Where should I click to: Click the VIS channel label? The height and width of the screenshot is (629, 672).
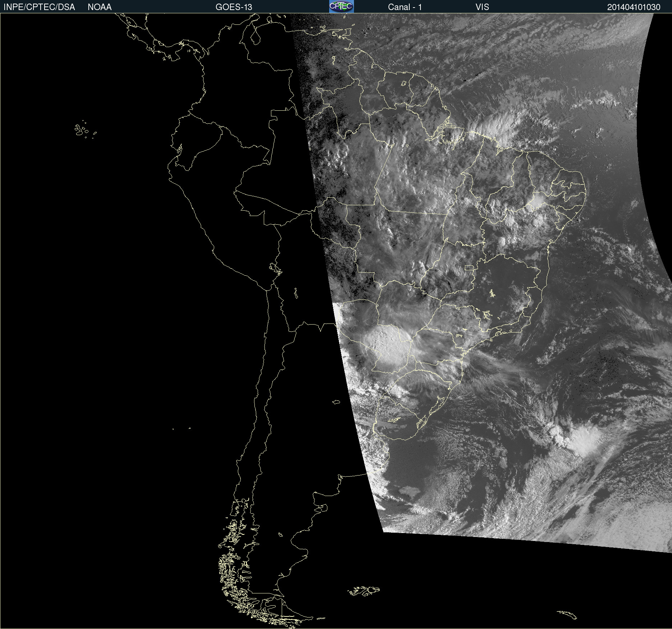482,7
